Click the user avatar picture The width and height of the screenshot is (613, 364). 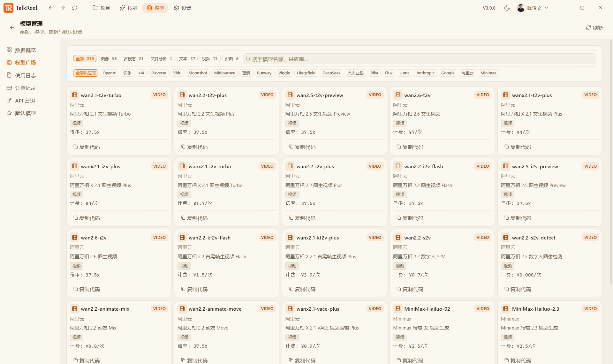[521, 8]
